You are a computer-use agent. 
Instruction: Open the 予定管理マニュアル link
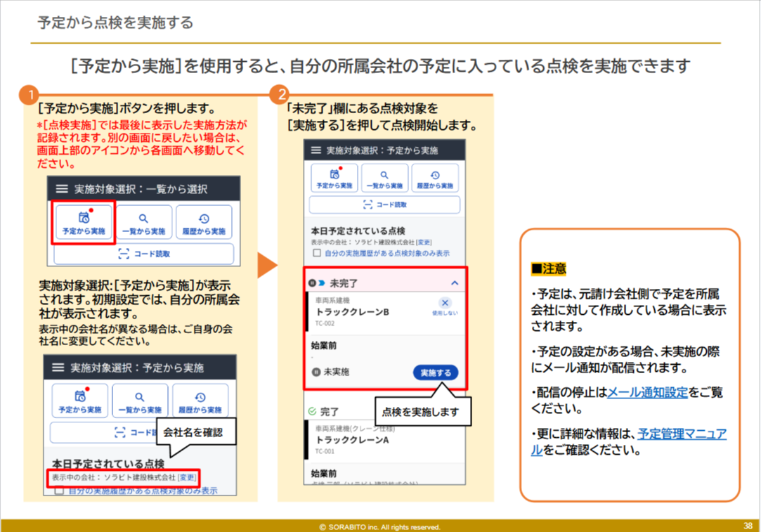click(682, 434)
